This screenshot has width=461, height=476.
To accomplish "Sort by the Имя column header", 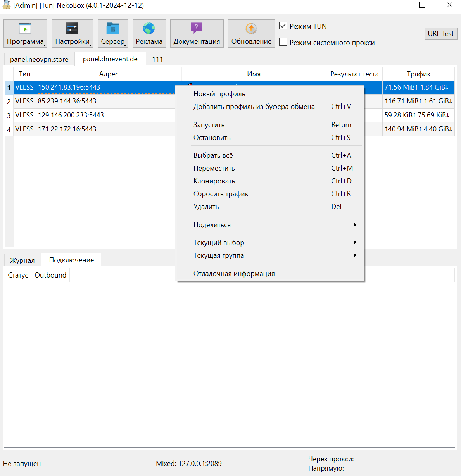I will click(254, 74).
